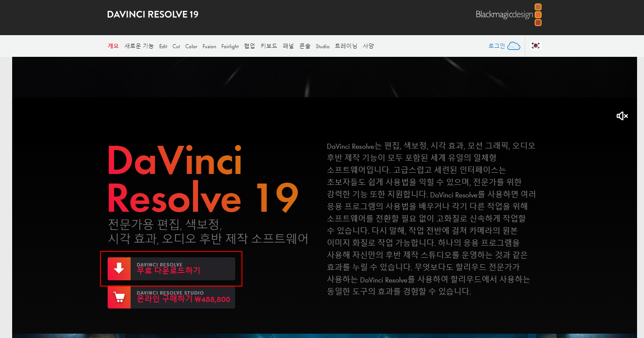Click the DaVinci Resolve description paragraph
This screenshot has width=644, height=338.
[431, 218]
